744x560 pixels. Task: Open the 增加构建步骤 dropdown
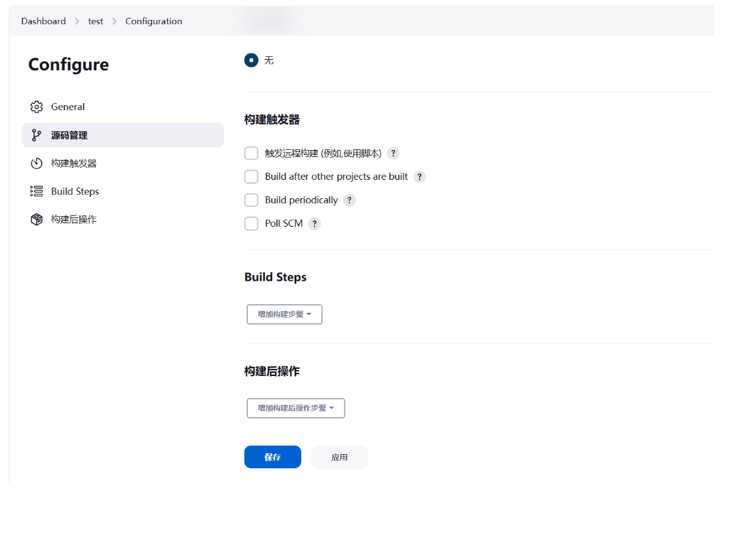tap(285, 314)
